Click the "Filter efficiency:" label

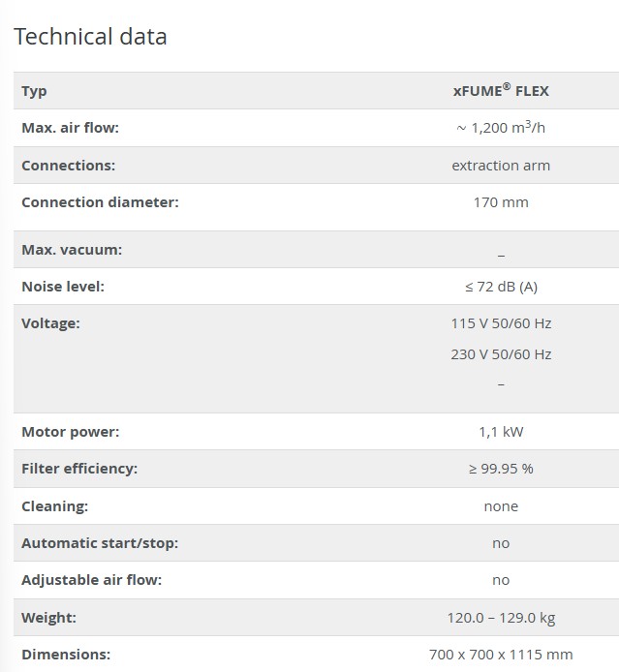click(x=79, y=469)
